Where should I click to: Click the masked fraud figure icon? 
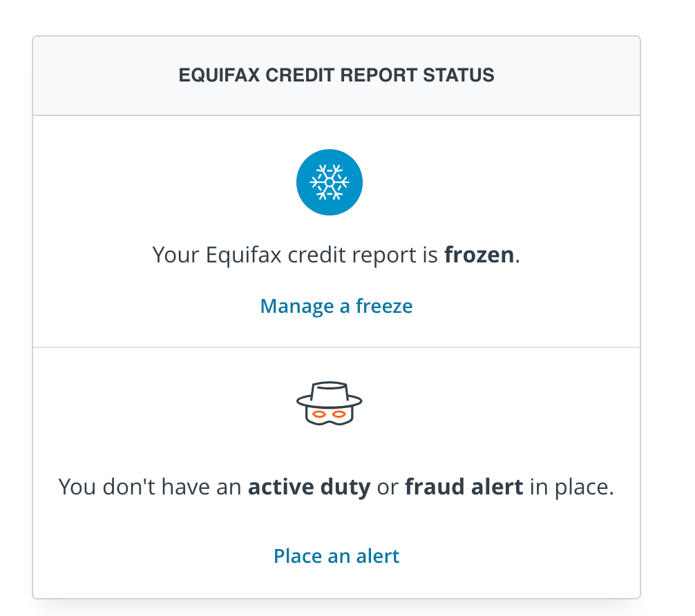pyautogui.click(x=330, y=405)
